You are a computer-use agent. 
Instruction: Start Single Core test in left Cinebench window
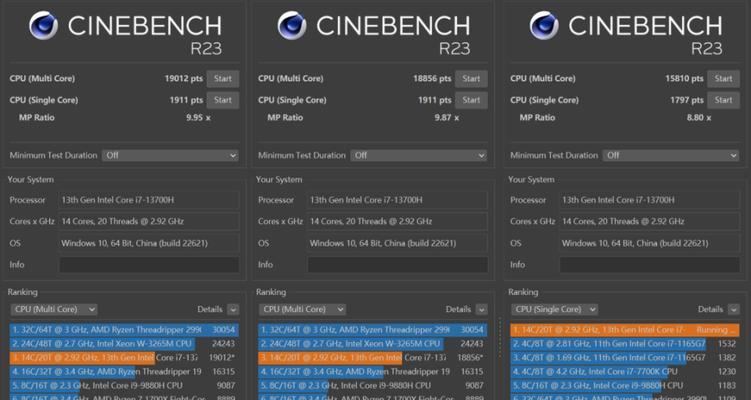(x=223, y=100)
